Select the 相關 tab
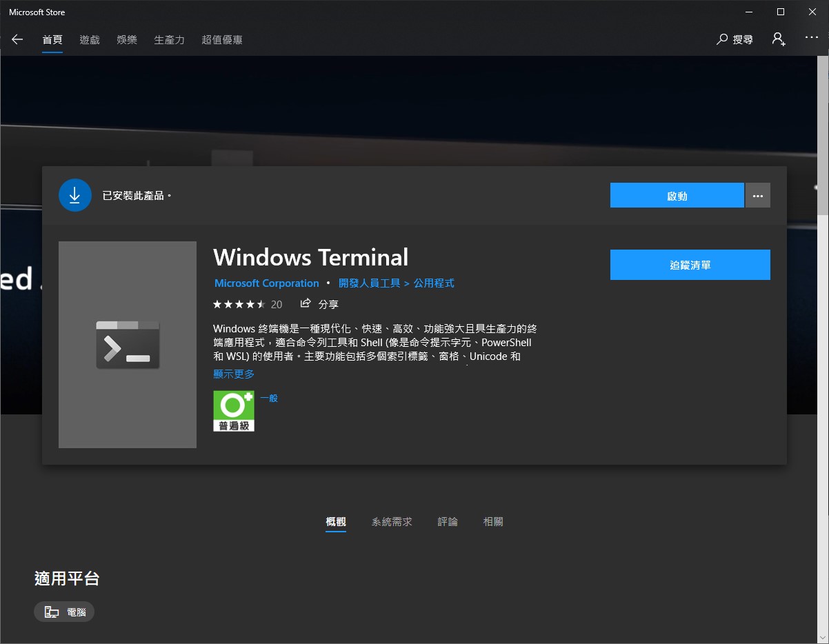 coord(493,522)
